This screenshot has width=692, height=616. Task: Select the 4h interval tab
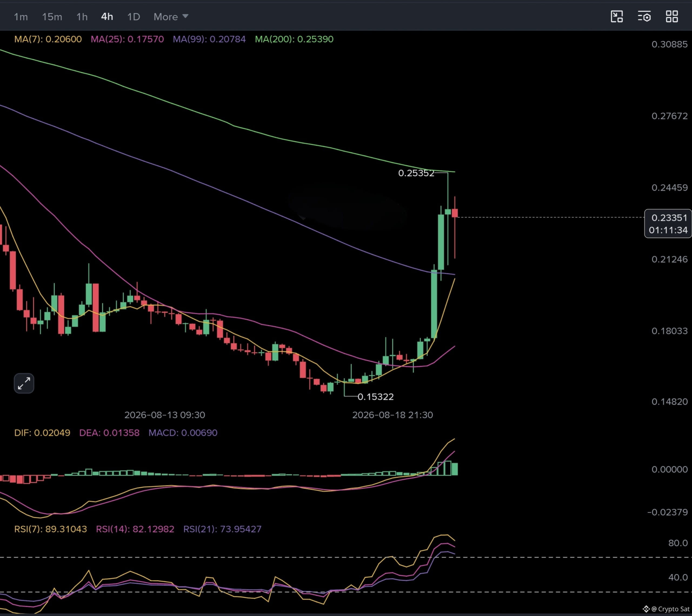(107, 16)
